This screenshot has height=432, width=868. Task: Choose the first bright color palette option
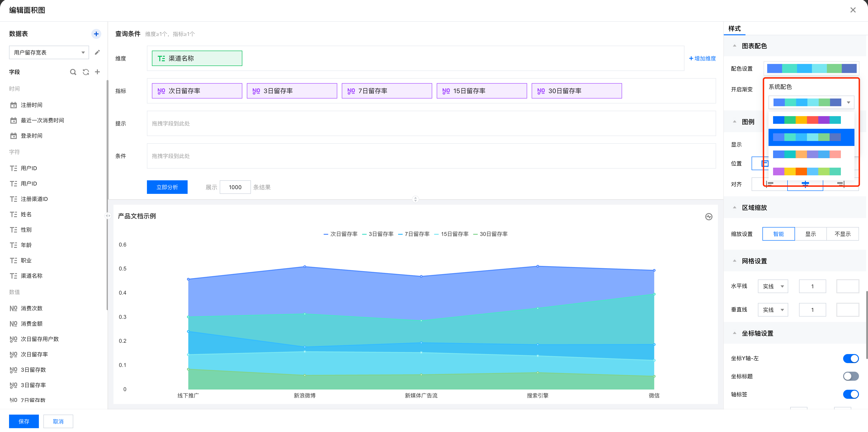click(807, 120)
